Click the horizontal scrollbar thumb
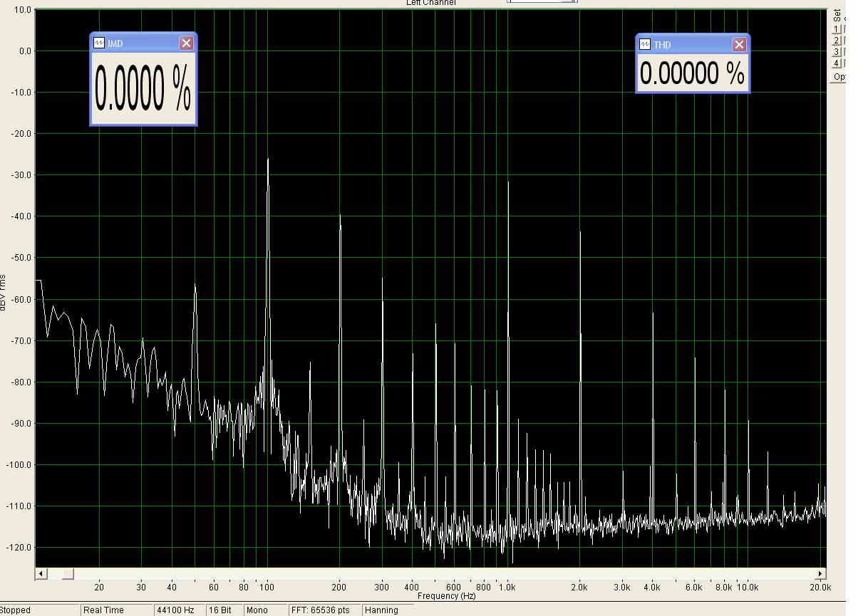 tap(67, 573)
